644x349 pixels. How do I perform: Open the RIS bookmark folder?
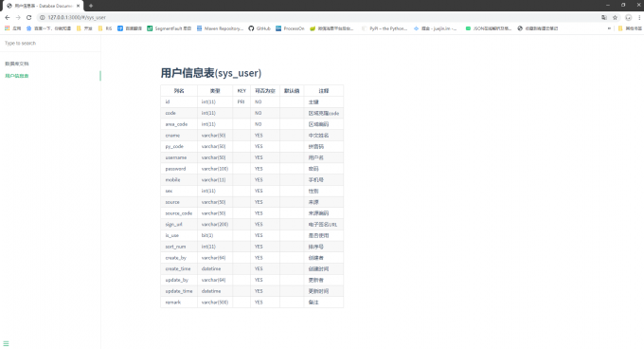105,28
